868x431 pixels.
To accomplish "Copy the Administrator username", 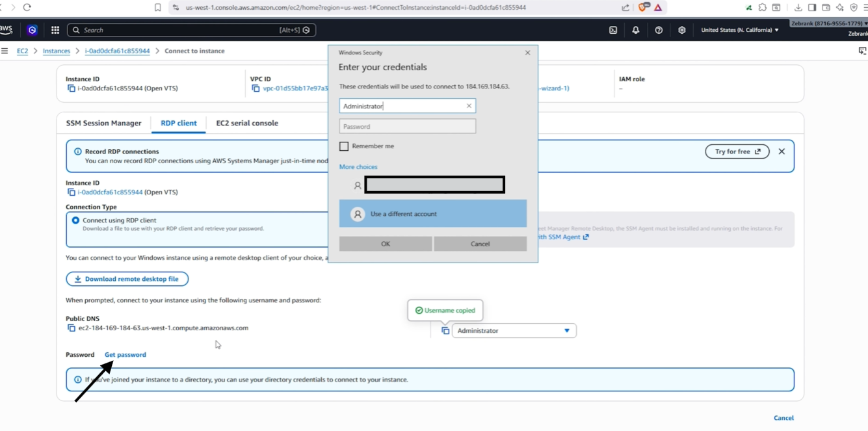I will (445, 331).
